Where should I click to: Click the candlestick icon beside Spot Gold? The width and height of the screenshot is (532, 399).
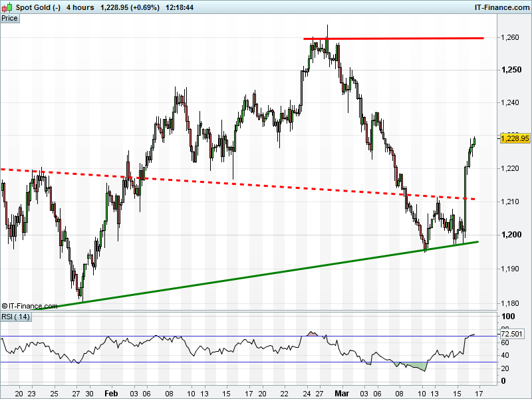(7, 7)
